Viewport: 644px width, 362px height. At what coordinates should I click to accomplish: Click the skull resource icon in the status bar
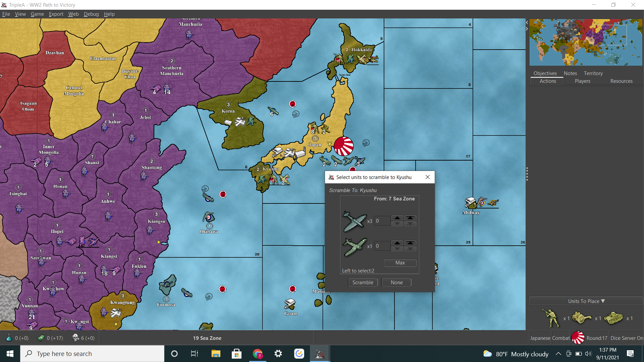point(75,338)
